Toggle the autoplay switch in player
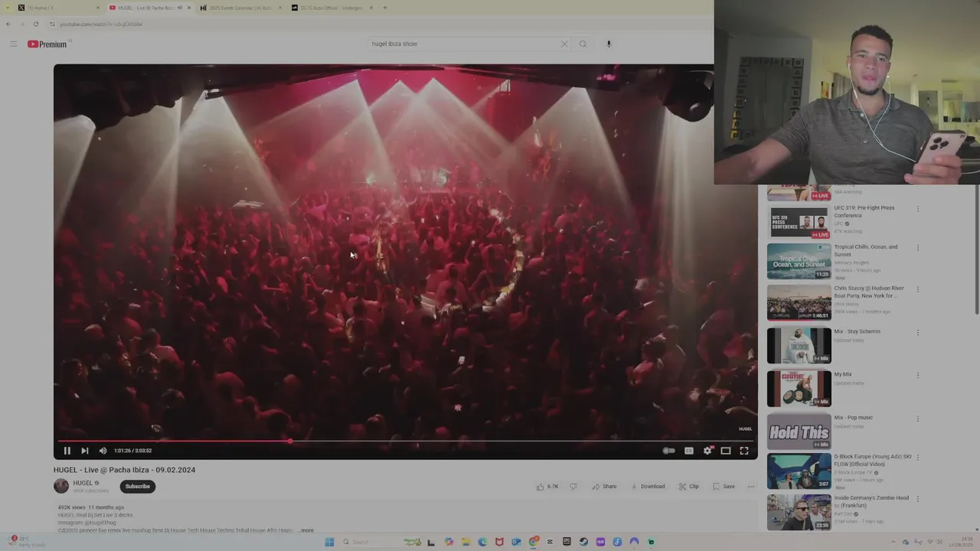The image size is (980, 551). (668, 451)
